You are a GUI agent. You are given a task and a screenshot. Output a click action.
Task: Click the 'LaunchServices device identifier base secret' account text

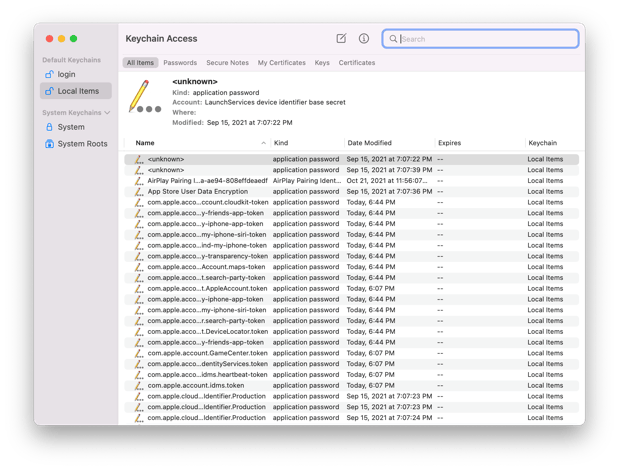coord(275,102)
